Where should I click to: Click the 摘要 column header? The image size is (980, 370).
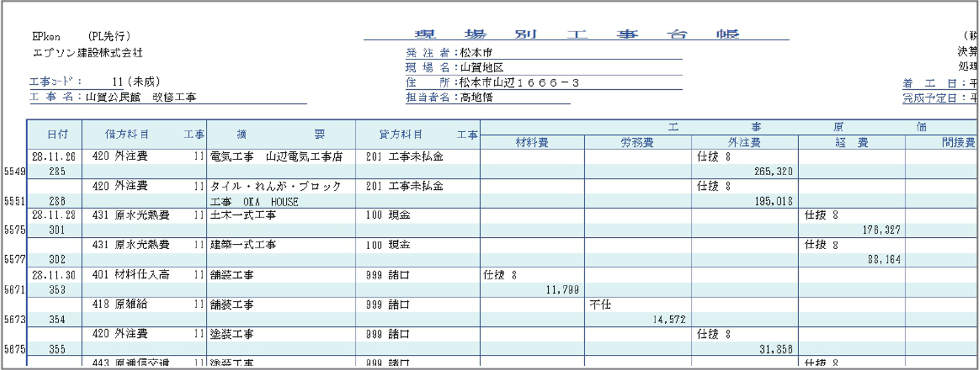coord(280,134)
